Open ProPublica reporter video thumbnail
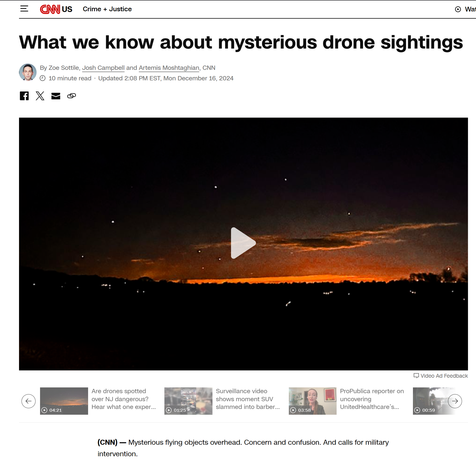 [x=313, y=401]
